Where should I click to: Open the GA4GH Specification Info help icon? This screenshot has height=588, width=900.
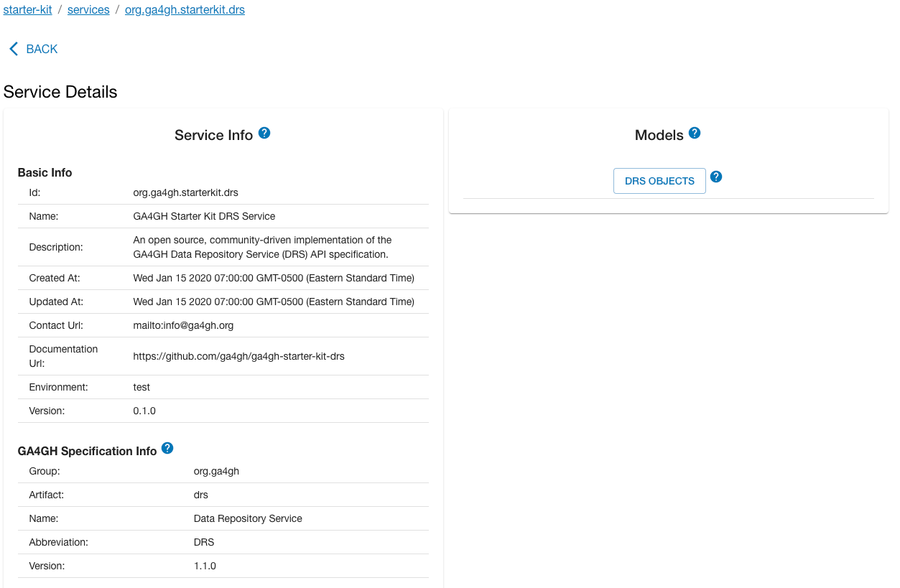click(x=167, y=447)
